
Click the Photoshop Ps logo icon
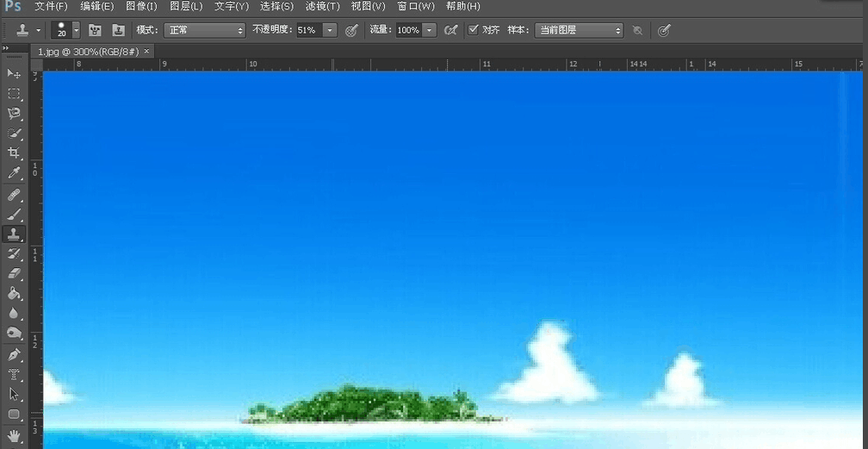coord(12,7)
